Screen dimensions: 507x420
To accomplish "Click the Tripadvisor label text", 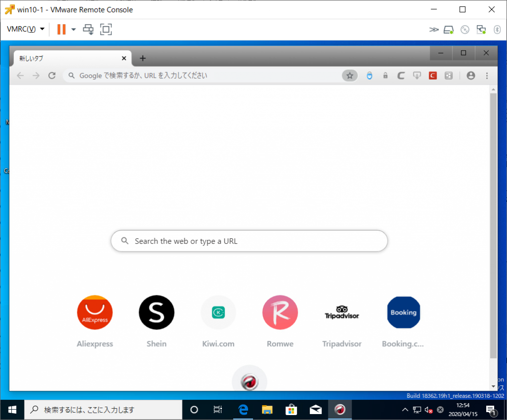I will (x=342, y=344).
